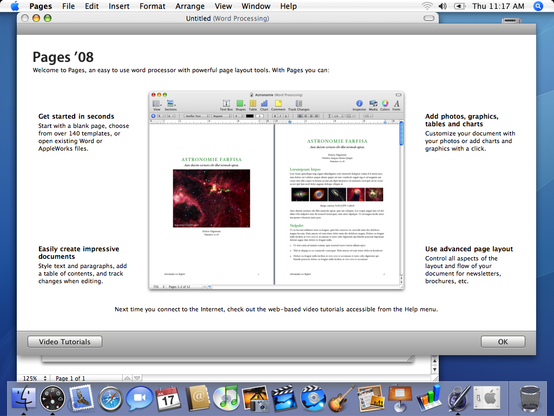Click OK to dismiss the welcome sheet
This screenshot has width=554, height=416.
[x=503, y=342]
